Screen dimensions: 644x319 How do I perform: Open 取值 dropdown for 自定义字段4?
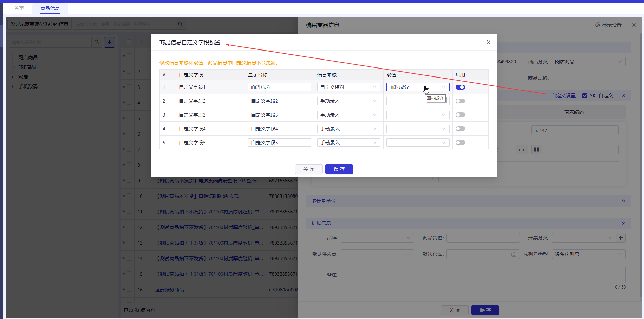pos(418,129)
